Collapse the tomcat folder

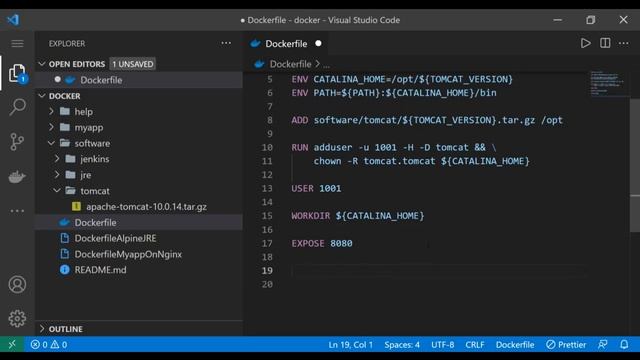(x=57, y=191)
